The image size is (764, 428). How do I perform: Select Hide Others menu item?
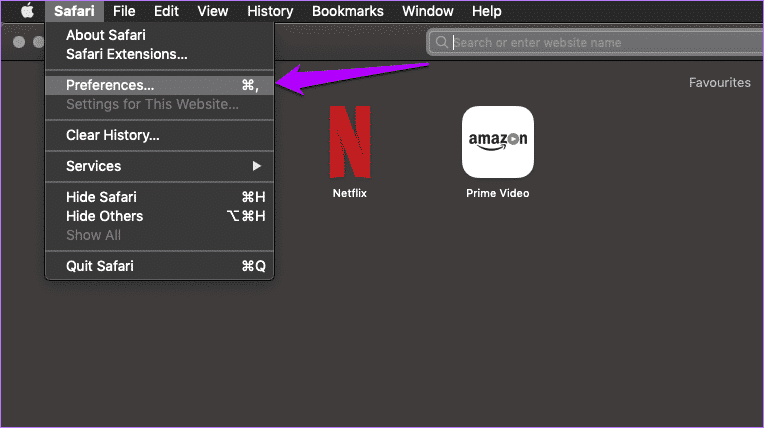104,216
